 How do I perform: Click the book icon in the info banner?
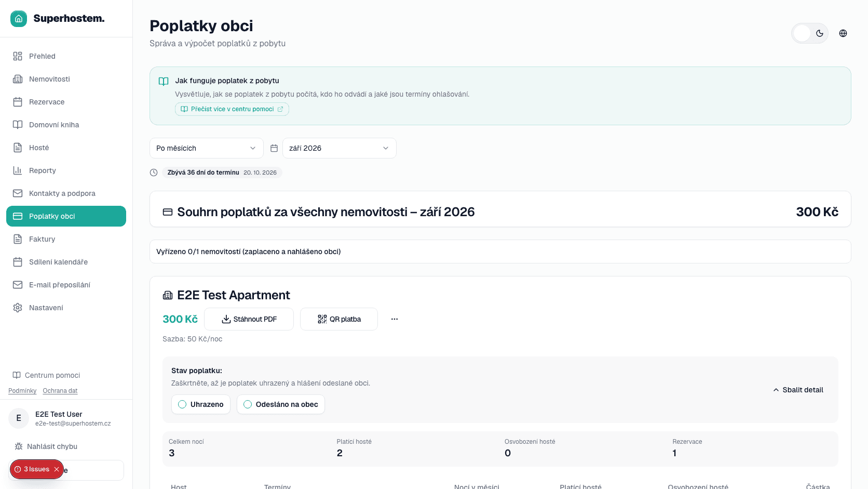[x=164, y=81]
